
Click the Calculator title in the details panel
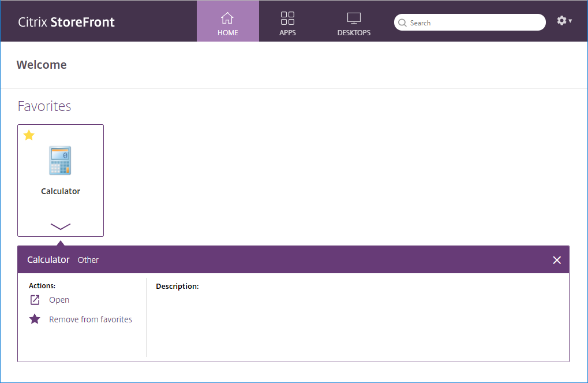[x=48, y=259]
